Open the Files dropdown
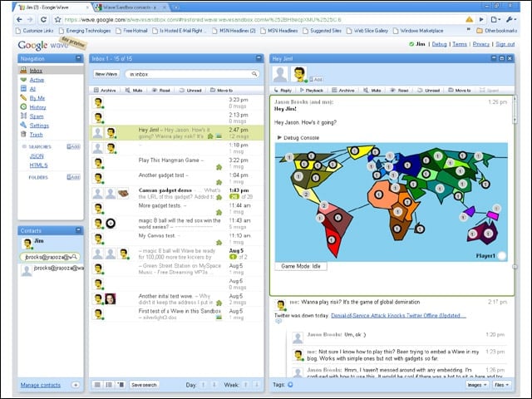This screenshot has width=532, height=399. coord(502,385)
